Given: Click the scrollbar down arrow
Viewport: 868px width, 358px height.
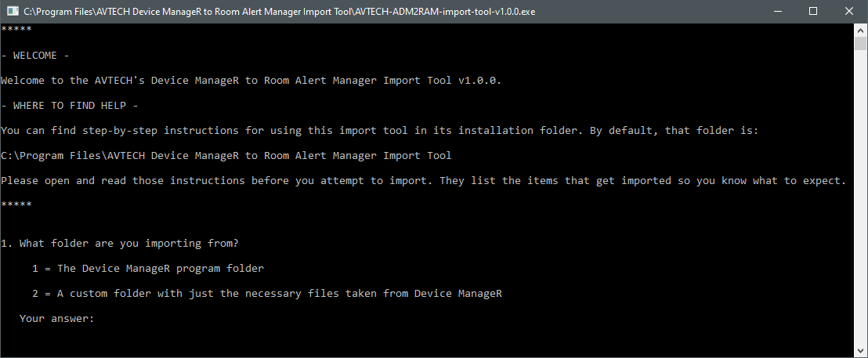Looking at the screenshot, I should coord(860,350).
